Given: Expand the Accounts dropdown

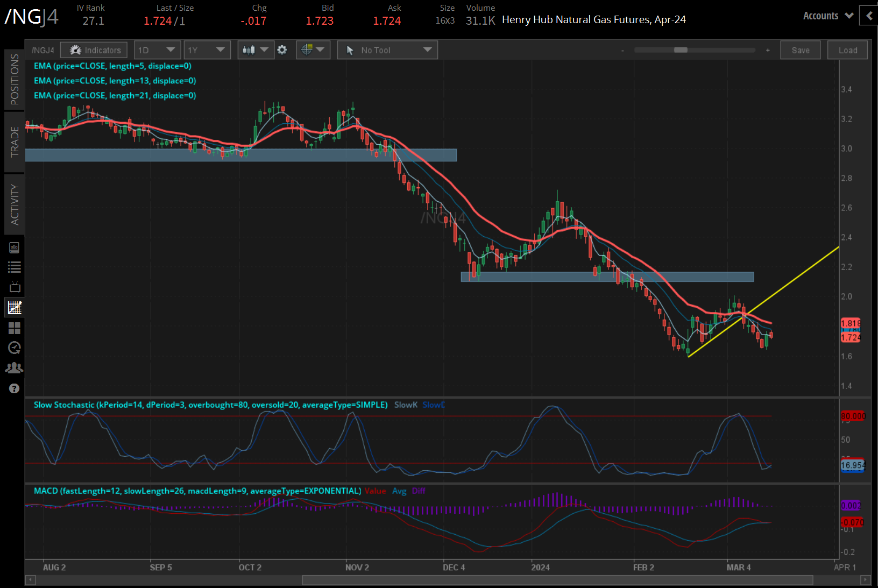Looking at the screenshot, I should [x=827, y=16].
